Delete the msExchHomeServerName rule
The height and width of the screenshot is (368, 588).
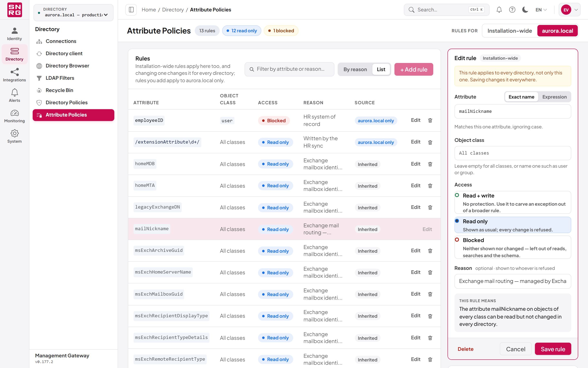point(430,272)
